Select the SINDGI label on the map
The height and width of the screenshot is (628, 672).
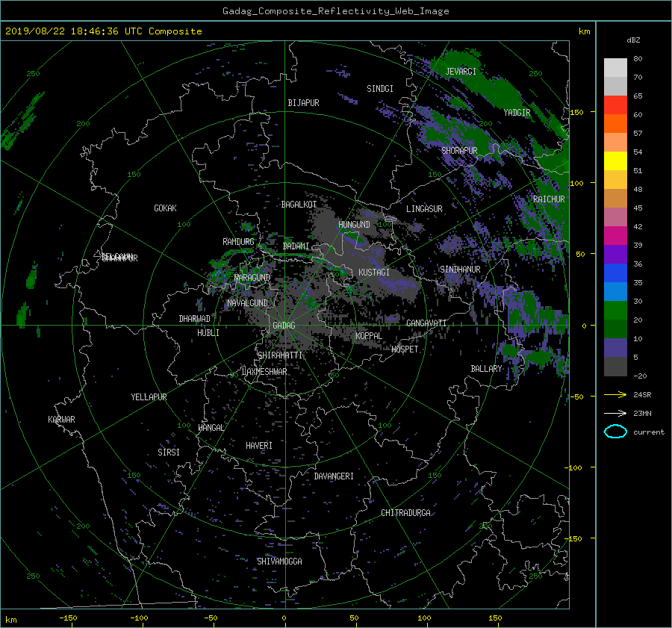pos(380,89)
